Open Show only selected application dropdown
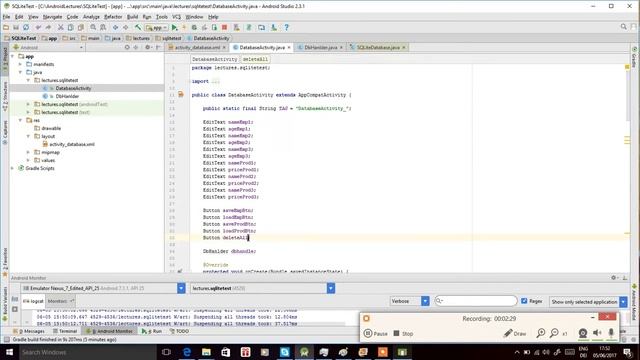640x360 pixels. click(x=623, y=302)
